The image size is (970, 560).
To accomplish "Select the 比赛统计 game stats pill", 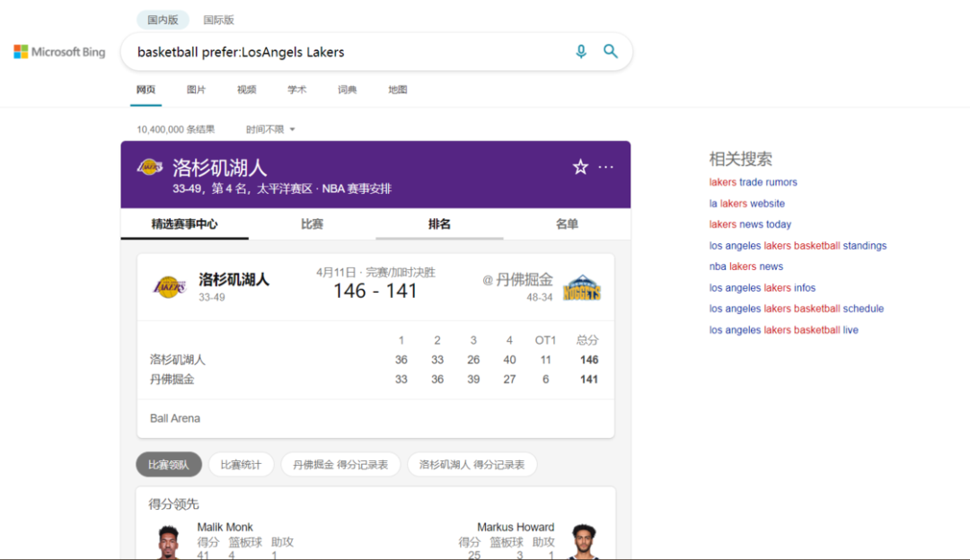I will click(x=241, y=465).
